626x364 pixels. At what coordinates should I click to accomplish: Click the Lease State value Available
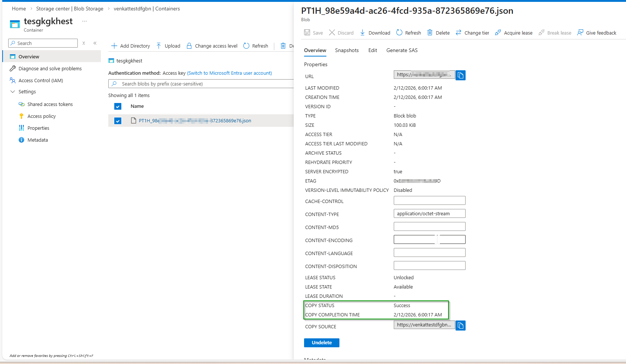click(403, 287)
